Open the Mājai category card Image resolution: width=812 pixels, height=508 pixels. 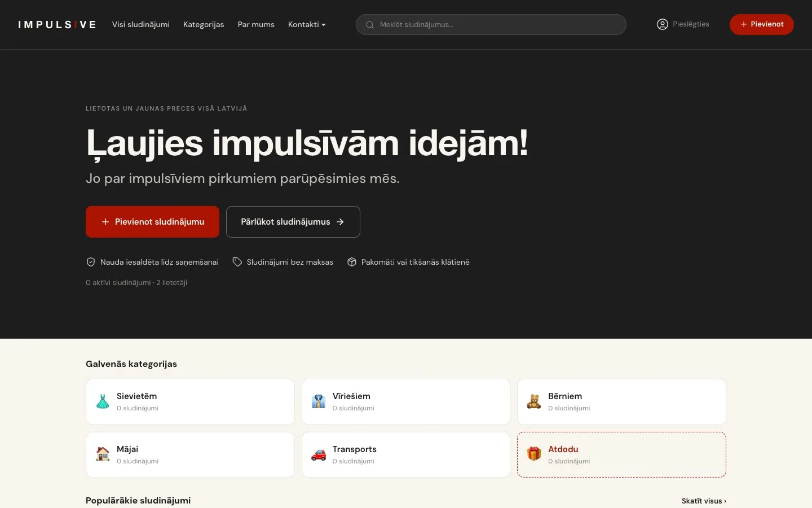(190, 455)
